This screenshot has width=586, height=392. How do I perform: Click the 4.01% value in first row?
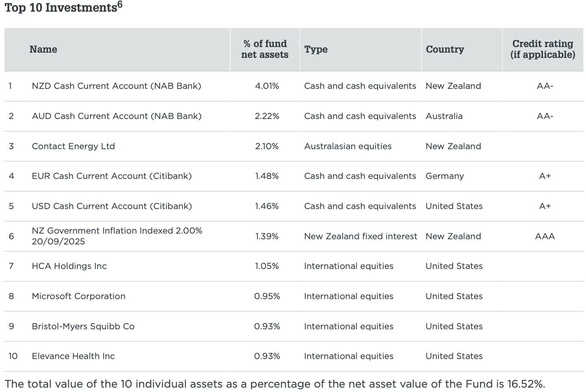[x=267, y=86]
